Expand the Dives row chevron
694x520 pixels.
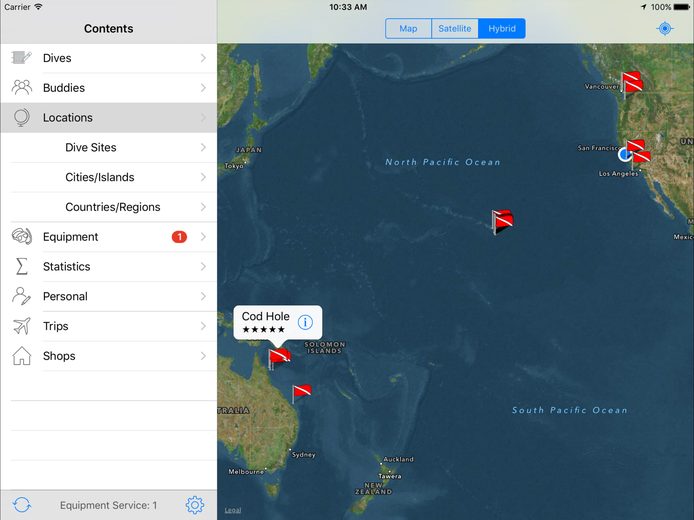coord(203,58)
